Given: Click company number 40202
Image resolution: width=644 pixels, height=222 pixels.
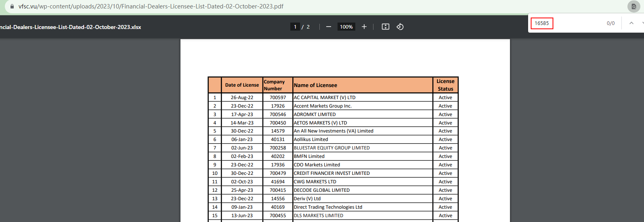Looking at the screenshot, I should tap(278, 156).
